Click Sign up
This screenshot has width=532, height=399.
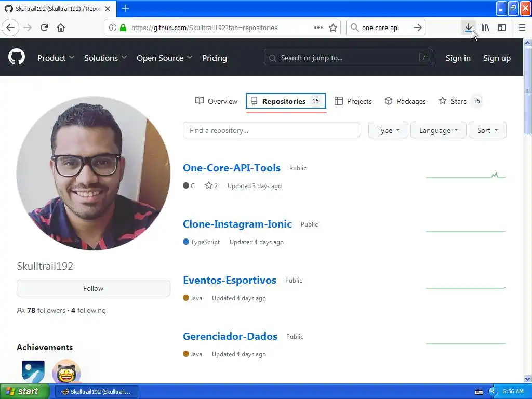coord(497,58)
